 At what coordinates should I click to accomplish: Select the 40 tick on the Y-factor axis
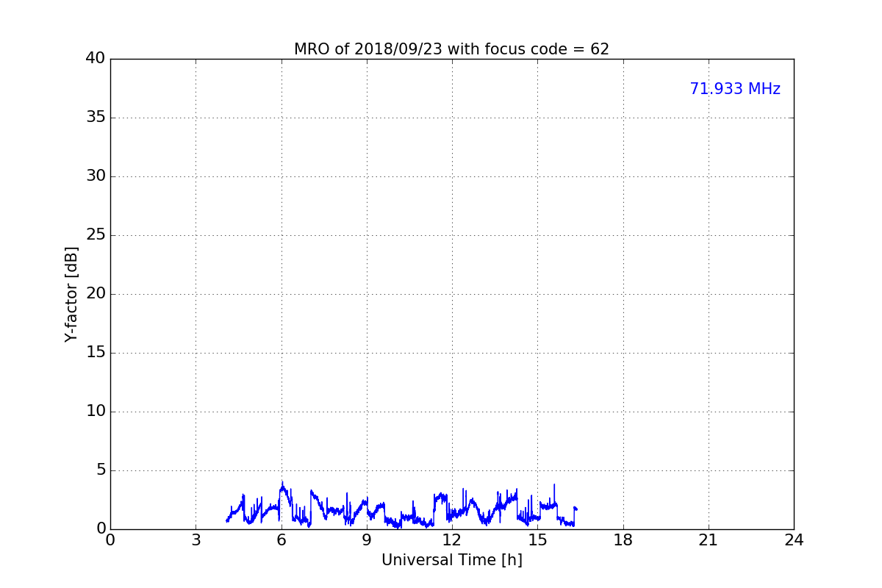click(96, 59)
